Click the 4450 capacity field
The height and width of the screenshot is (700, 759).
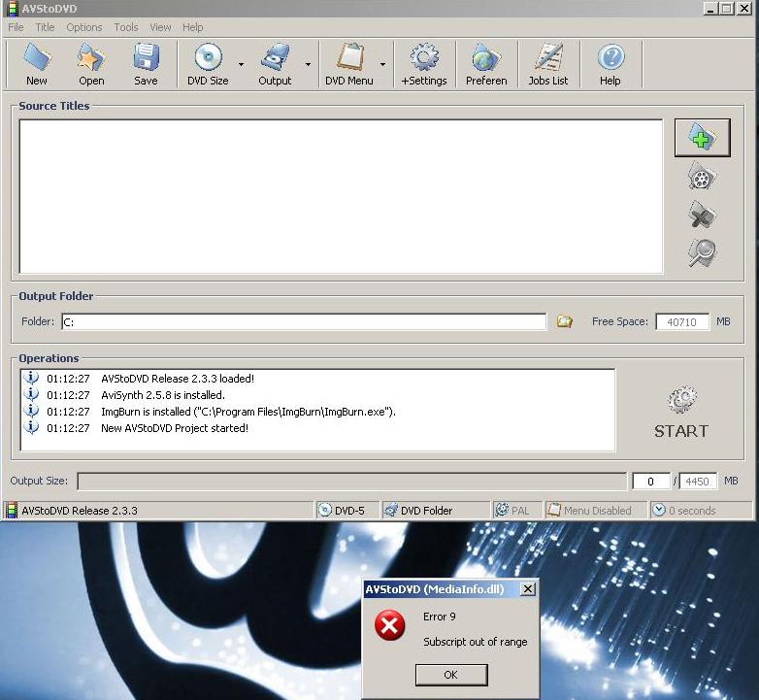pyautogui.click(x=698, y=482)
